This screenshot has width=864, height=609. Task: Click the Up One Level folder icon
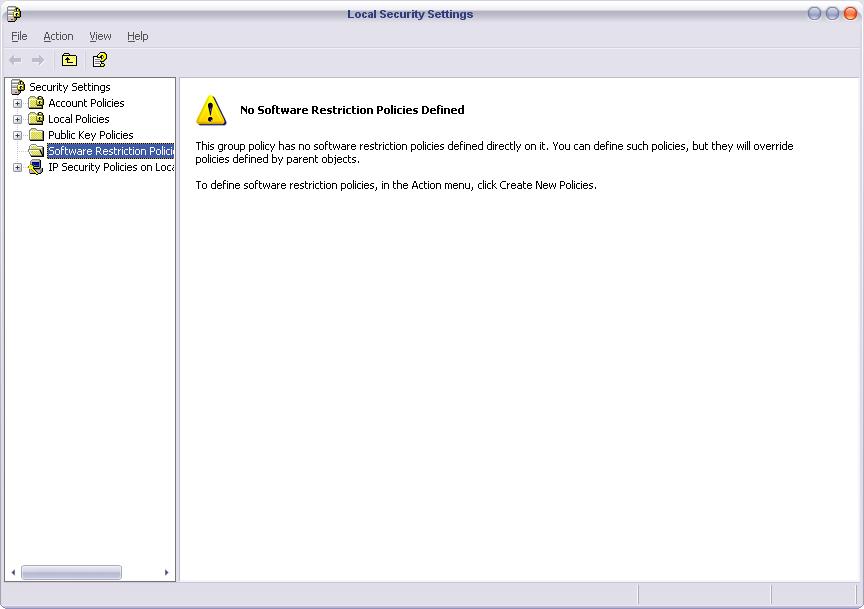pyautogui.click(x=69, y=60)
